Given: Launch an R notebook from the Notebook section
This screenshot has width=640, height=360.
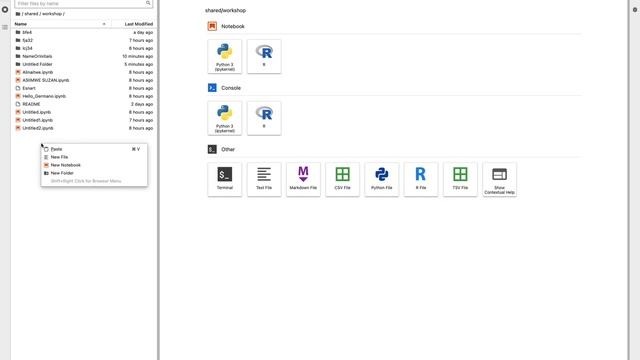Looking at the screenshot, I should click(x=264, y=56).
